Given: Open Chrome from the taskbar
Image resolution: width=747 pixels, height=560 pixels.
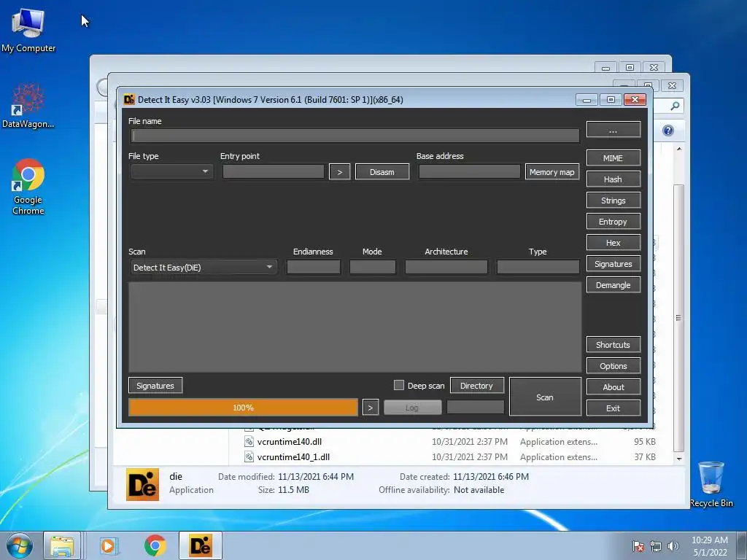Looking at the screenshot, I should (155, 545).
